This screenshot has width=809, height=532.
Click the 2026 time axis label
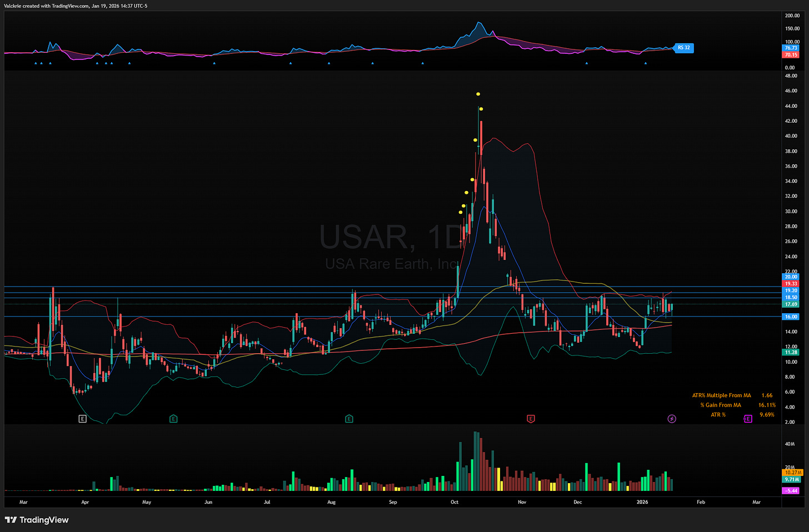click(x=642, y=502)
